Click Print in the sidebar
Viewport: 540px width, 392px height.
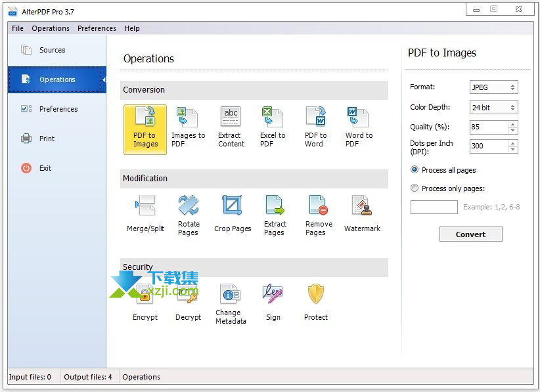pyautogui.click(x=56, y=139)
